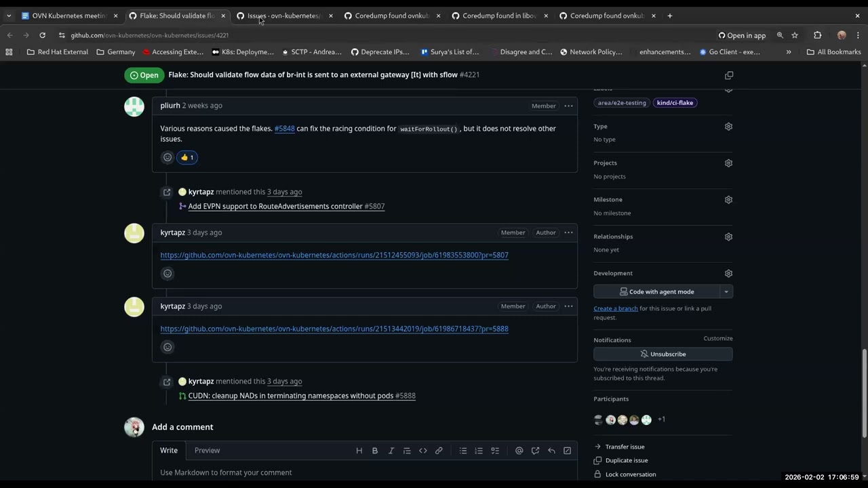
Task: Click the browser address bar URL
Action: 150,35
